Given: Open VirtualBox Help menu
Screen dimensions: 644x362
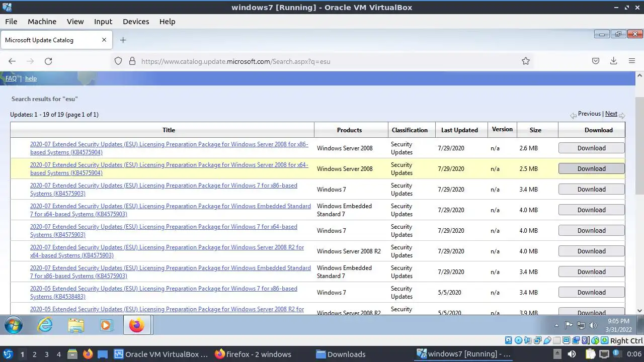Looking at the screenshot, I should pyautogui.click(x=167, y=22).
